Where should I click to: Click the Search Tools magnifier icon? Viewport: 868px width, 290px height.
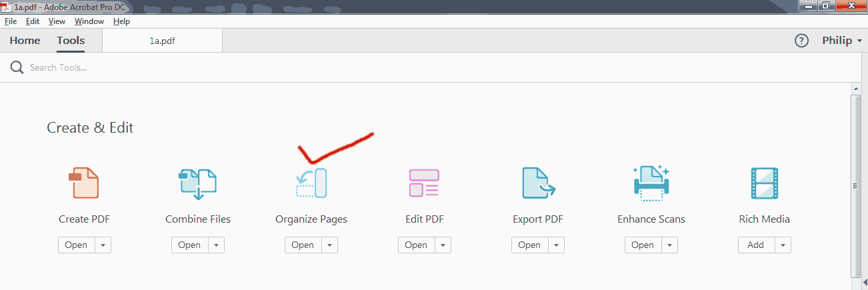coord(17,67)
